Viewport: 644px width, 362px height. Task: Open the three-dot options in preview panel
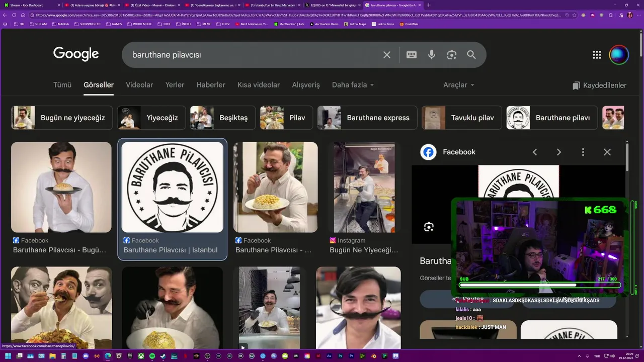point(583,152)
